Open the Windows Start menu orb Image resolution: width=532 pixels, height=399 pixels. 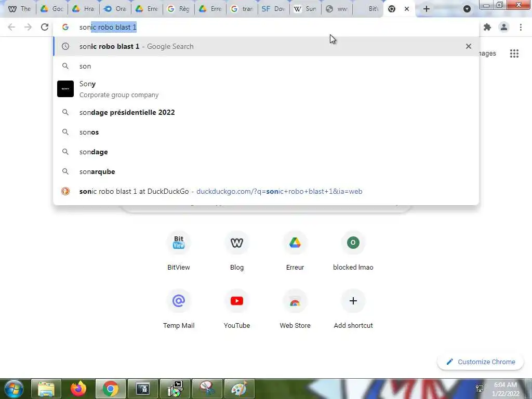tap(14, 389)
